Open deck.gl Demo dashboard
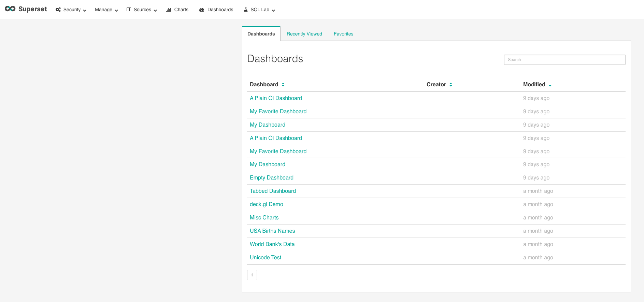644x302 pixels. pos(267,204)
